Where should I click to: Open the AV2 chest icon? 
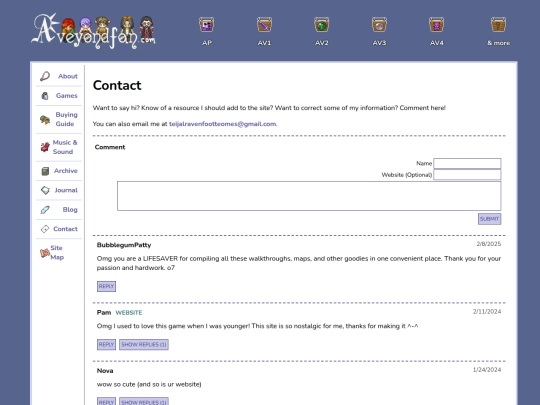(x=322, y=25)
